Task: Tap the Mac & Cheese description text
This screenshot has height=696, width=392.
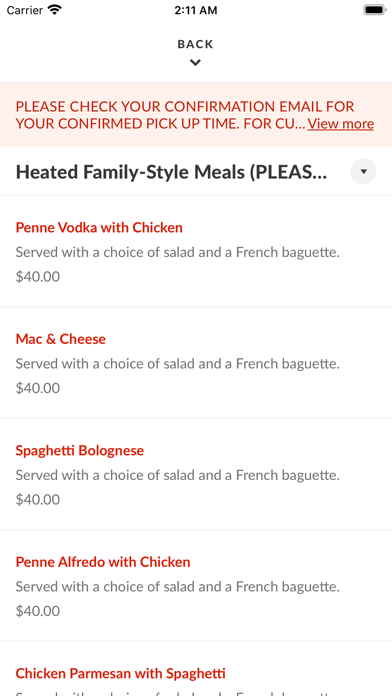Action: 178,364
